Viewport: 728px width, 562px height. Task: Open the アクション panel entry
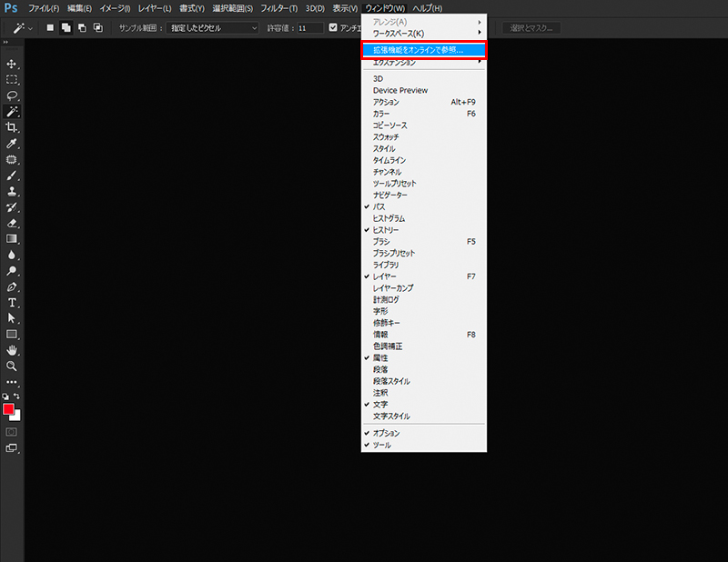424,102
